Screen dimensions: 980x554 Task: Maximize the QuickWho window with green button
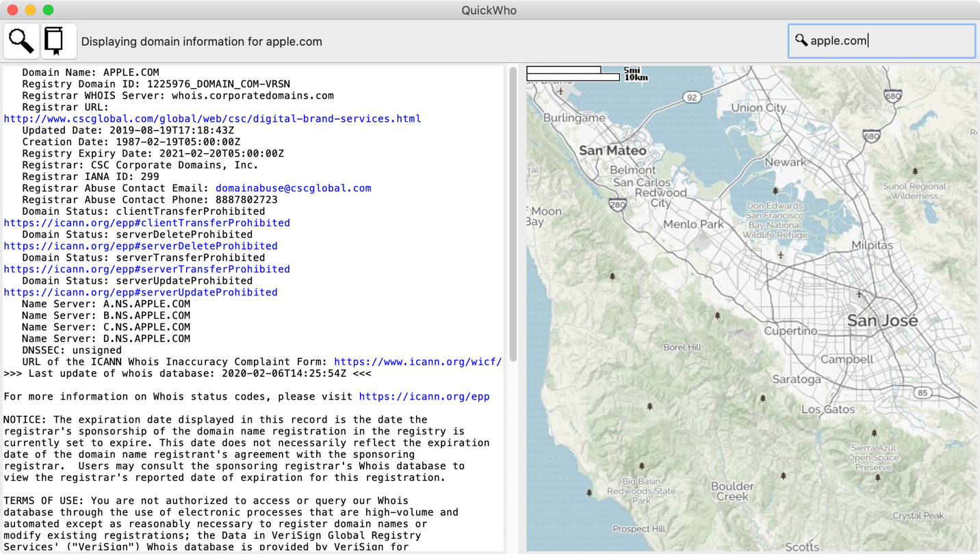48,10
